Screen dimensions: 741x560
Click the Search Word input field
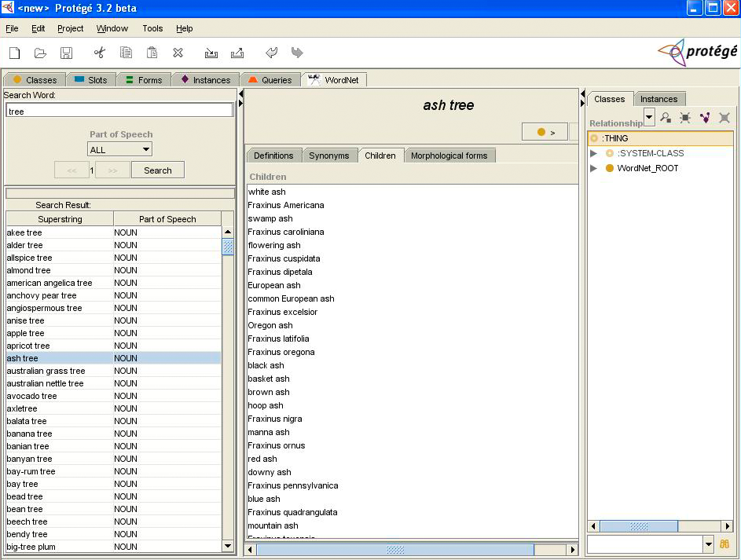tap(119, 112)
